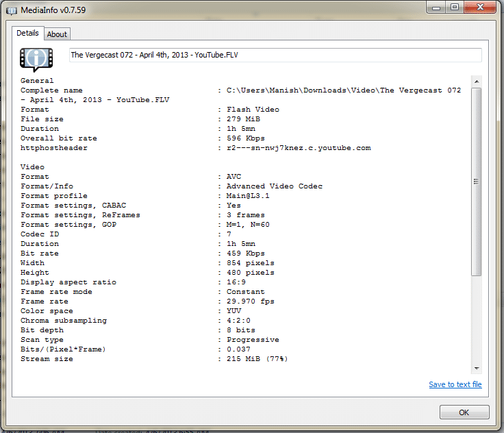Screen dimensions: 504x433
Task: Click the youtube.com httphostheader value
Action: tap(299, 148)
